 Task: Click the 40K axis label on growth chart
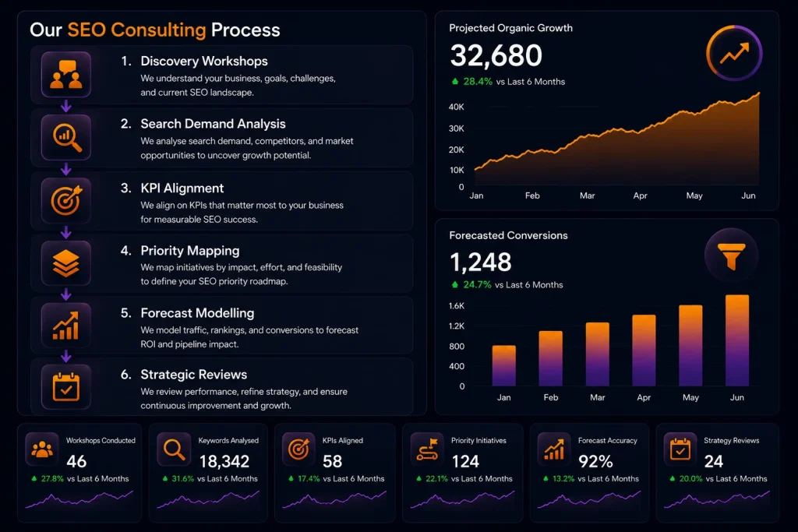[x=457, y=107]
